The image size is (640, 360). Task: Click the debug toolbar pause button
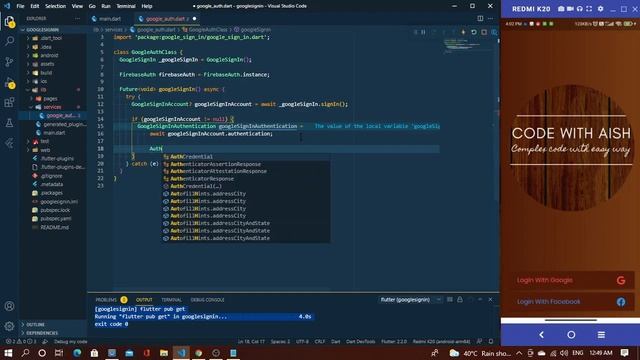[423, 32]
